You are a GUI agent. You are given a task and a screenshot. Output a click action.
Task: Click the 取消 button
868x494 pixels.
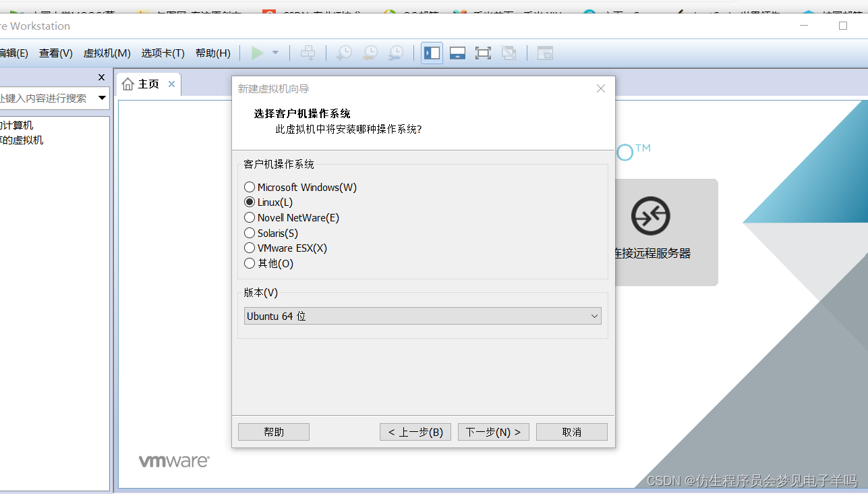(572, 432)
